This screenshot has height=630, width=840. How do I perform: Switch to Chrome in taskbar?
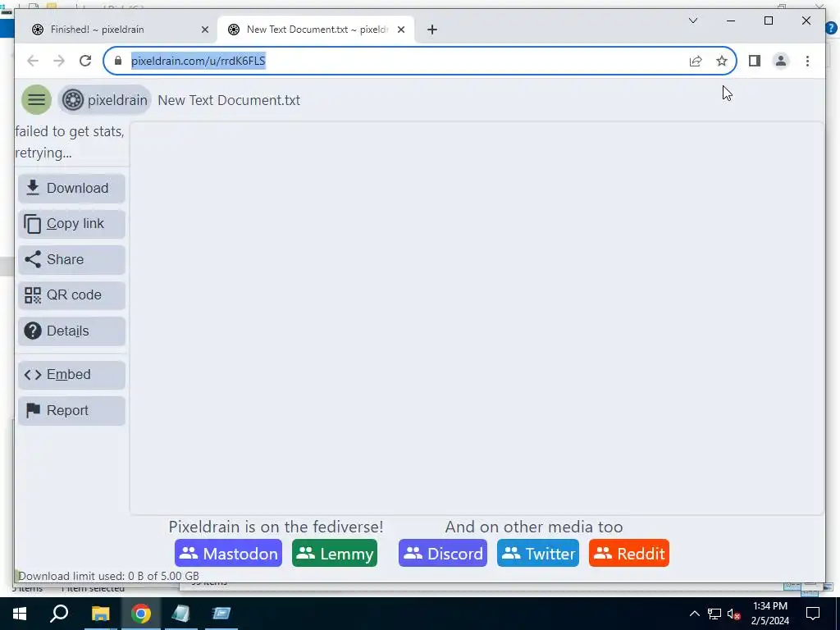tap(141, 614)
